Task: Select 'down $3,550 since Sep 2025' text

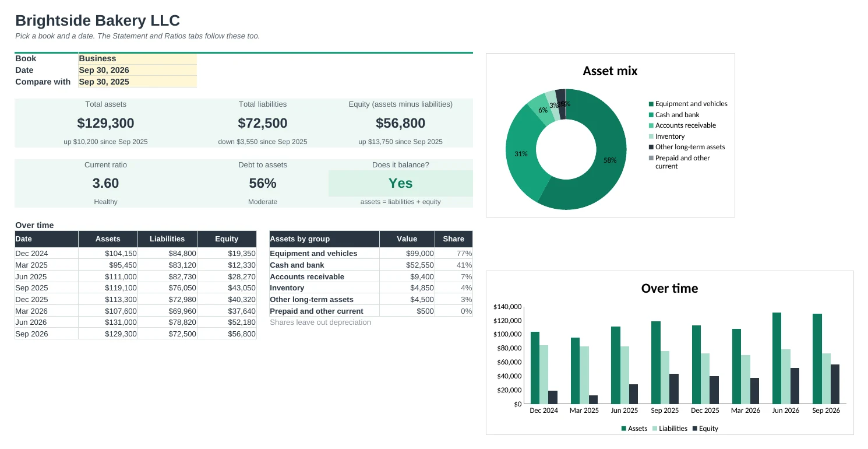Action: click(262, 141)
